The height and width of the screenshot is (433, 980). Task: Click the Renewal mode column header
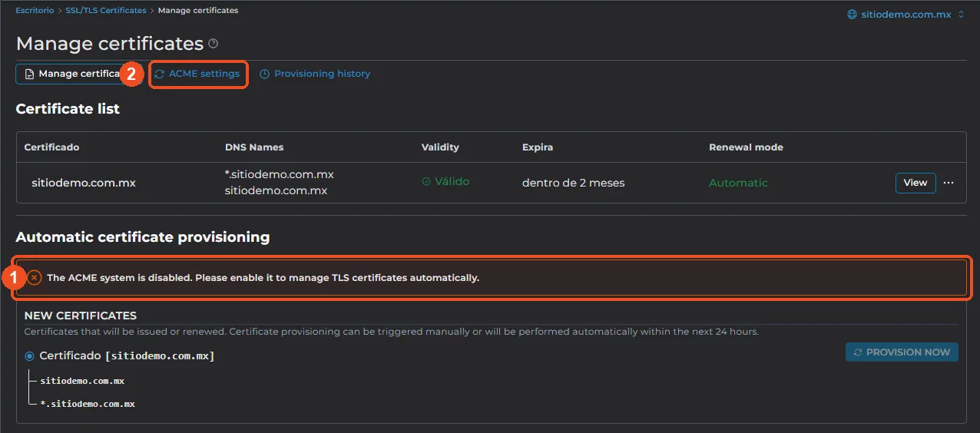point(746,147)
